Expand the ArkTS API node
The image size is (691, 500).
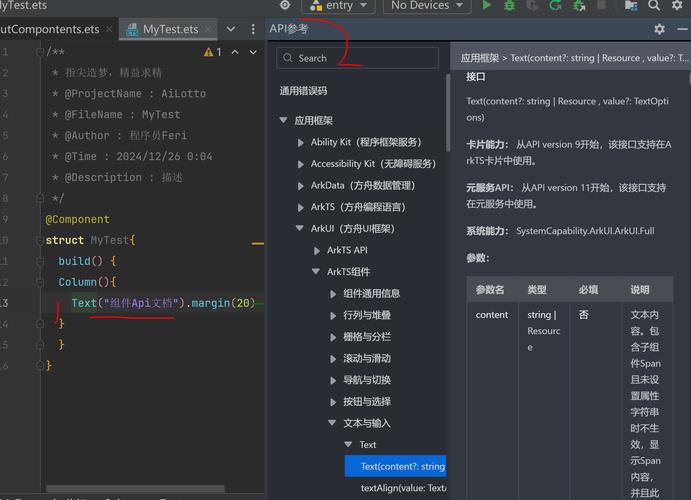point(317,250)
